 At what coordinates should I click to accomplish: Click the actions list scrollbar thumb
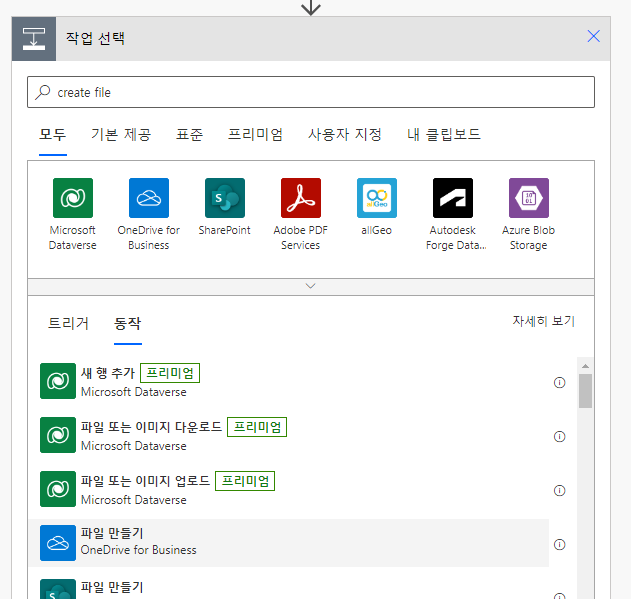coord(586,391)
